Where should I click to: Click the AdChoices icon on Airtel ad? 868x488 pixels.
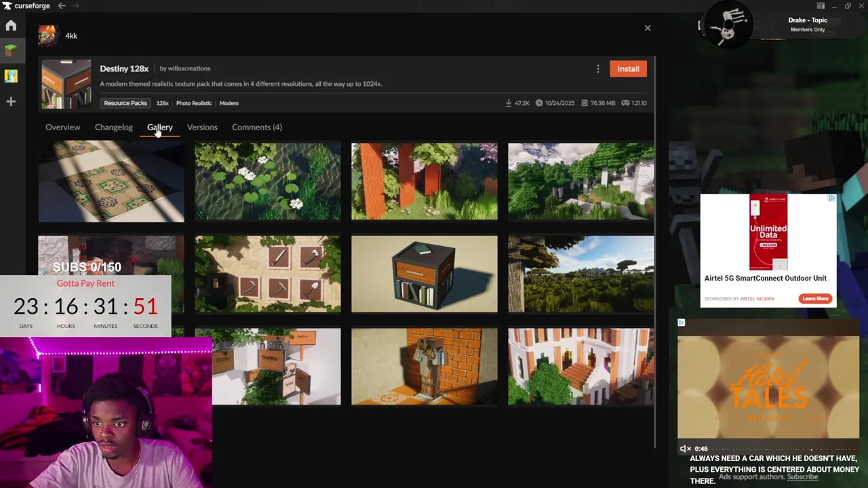[x=832, y=198]
